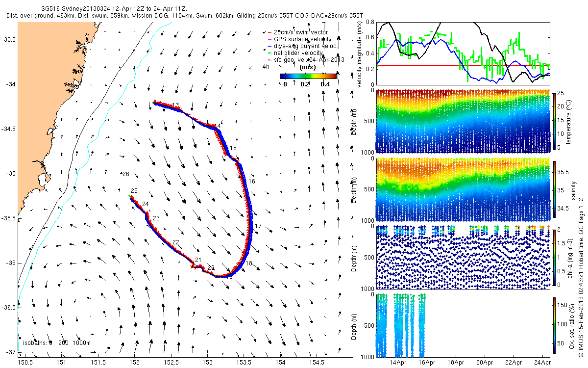Click the day 21 marker on the glider track
Viewport: 588px width, 368px height.
198,260
